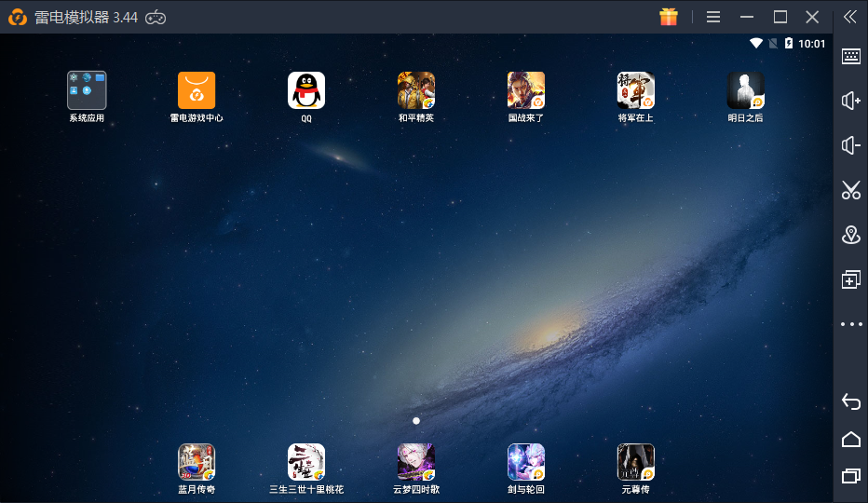This screenshot has width=868, height=503.
Task: Open 明日之后 game
Action: click(x=746, y=90)
